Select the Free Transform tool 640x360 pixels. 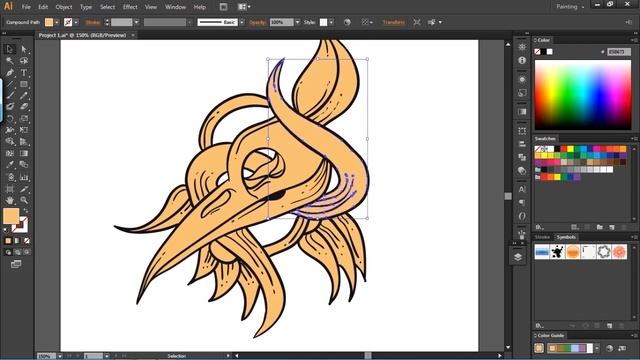[x=24, y=130]
